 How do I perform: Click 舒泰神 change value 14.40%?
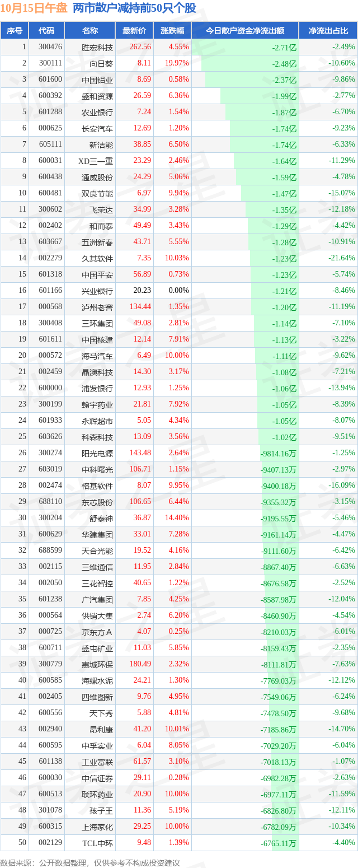[x=177, y=518]
